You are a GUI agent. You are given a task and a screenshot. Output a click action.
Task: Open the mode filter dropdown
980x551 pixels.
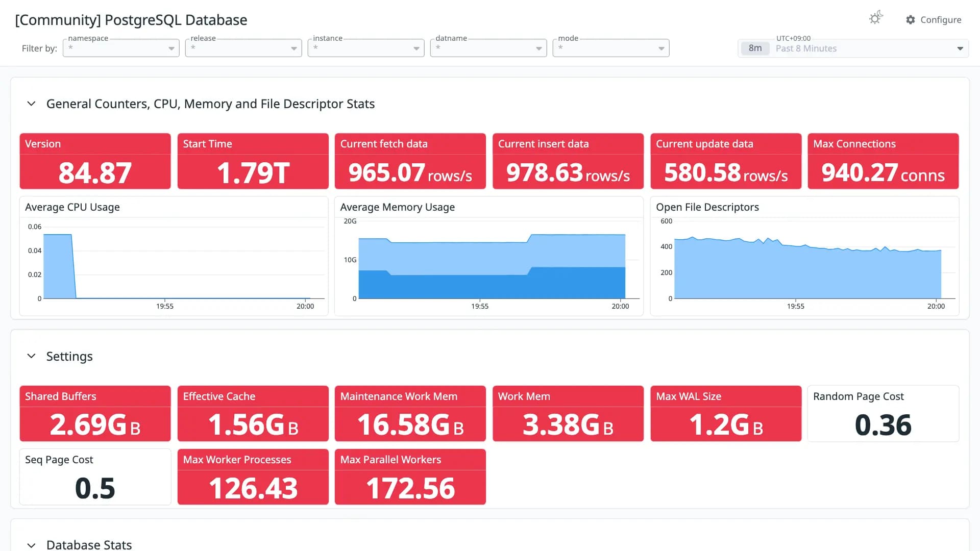pyautogui.click(x=611, y=48)
